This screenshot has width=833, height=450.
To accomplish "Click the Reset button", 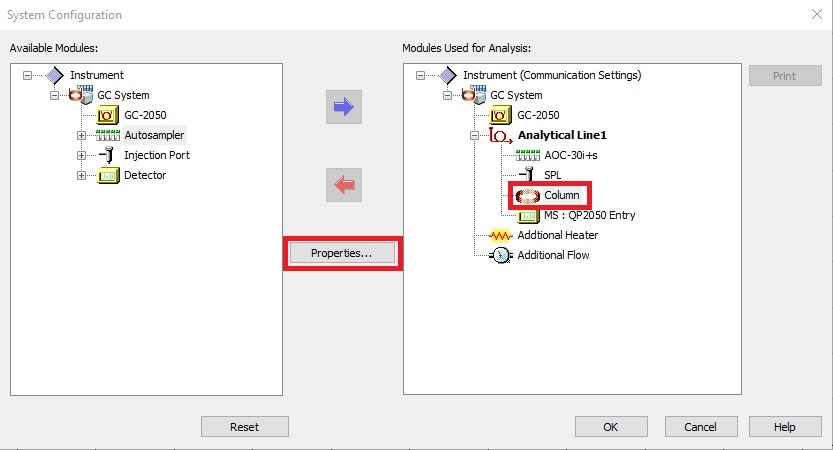I will (x=244, y=427).
